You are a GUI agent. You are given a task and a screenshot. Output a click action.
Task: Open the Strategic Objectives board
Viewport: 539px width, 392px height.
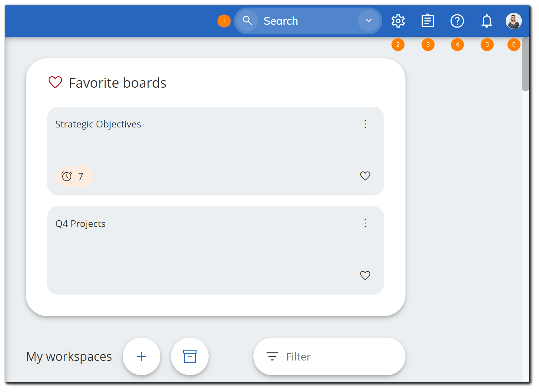point(98,124)
